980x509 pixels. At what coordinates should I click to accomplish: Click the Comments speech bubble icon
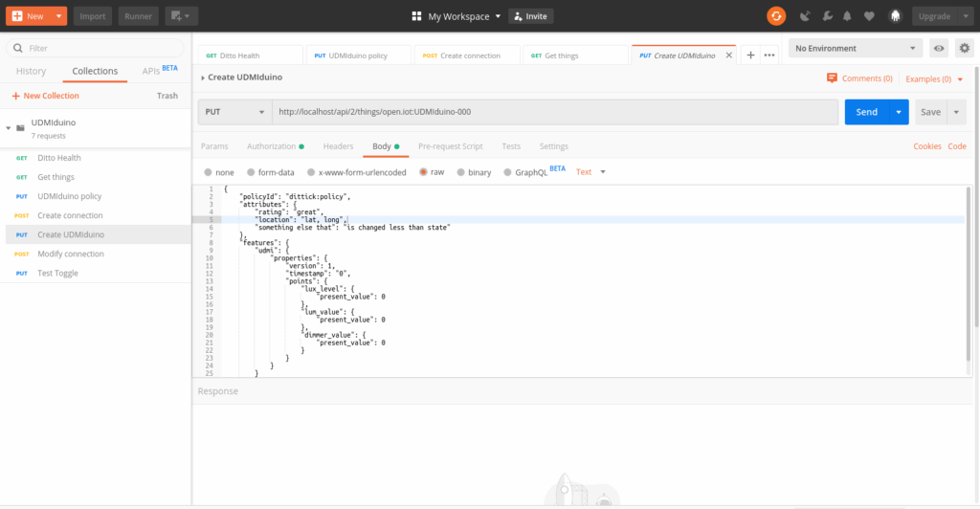pyautogui.click(x=832, y=78)
